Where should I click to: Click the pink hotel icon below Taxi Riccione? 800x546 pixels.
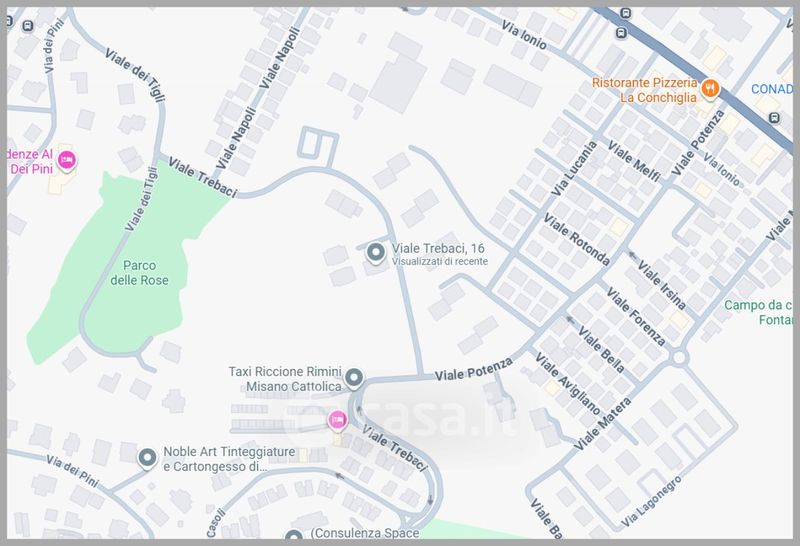337,420
